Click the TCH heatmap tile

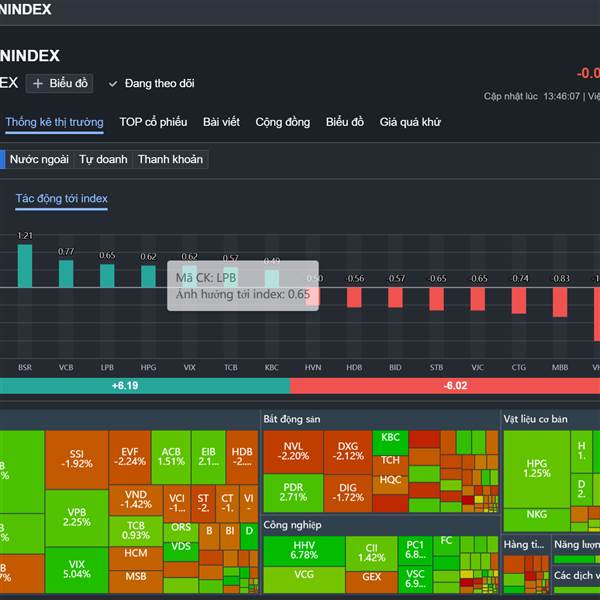[390, 465]
